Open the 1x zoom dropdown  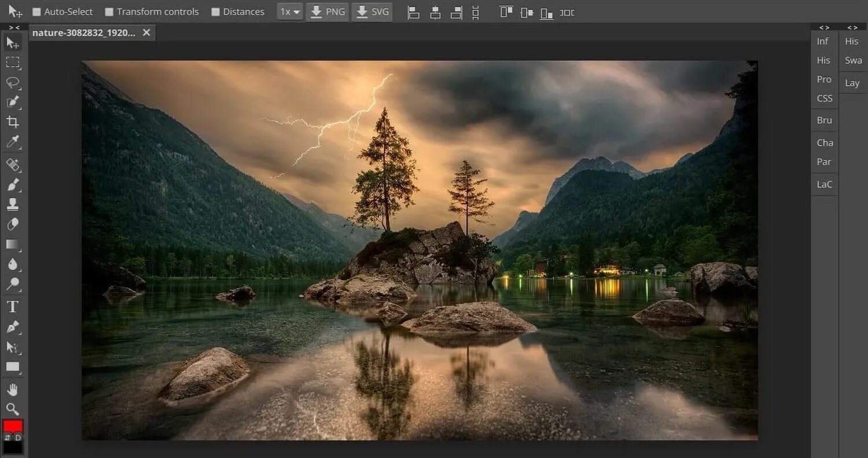point(289,11)
